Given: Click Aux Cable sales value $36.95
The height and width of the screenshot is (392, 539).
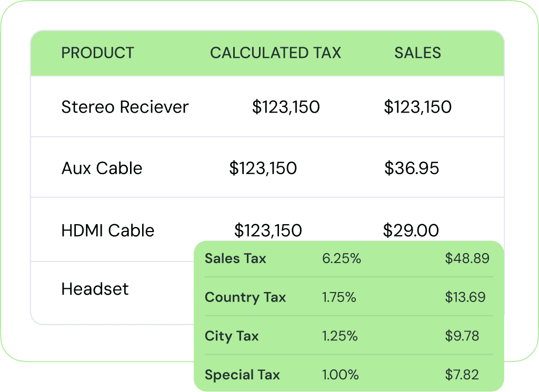Looking at the screenshot, I should click(412, 168).
